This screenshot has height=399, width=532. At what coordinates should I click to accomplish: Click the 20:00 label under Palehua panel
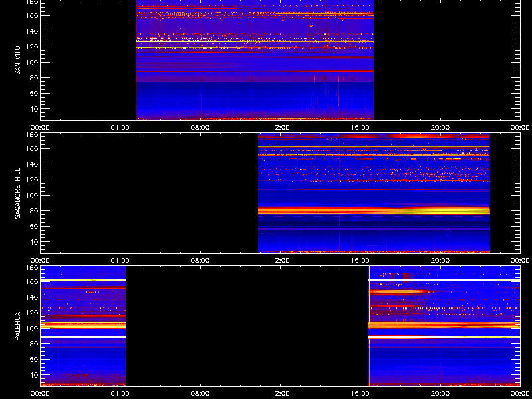click(x=440, y=394)
